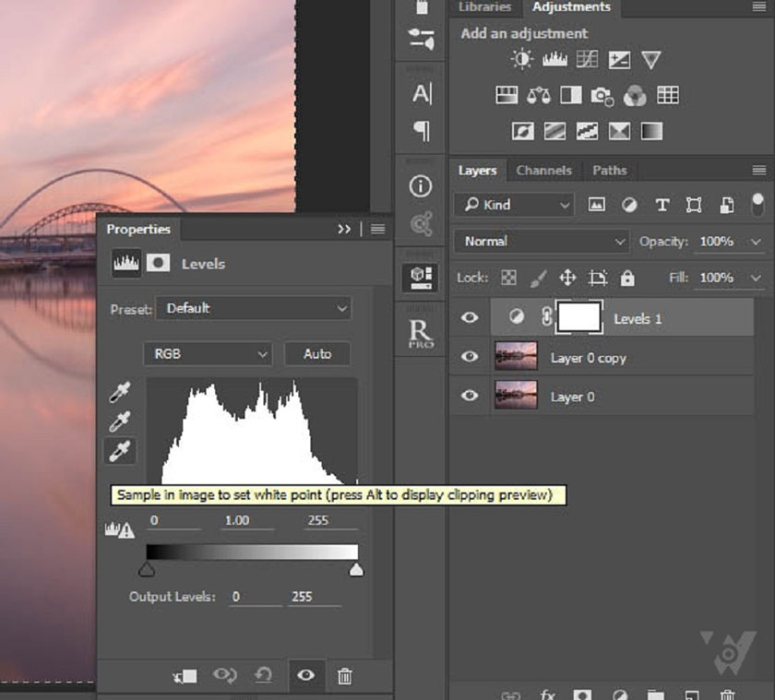Click the masks icon in Properties
This screenshot has width=775, height=700.
pos(158,263)
